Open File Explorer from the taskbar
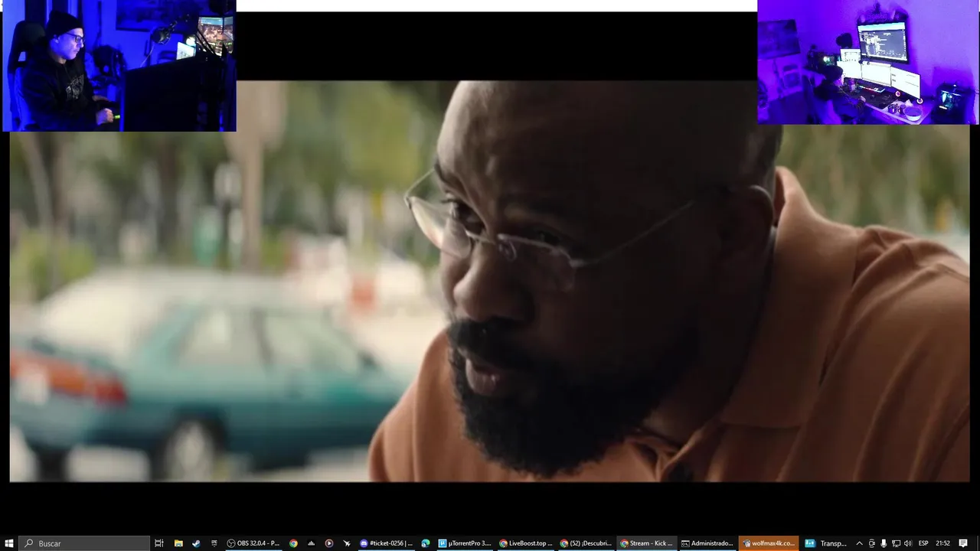 pos(178,543)
